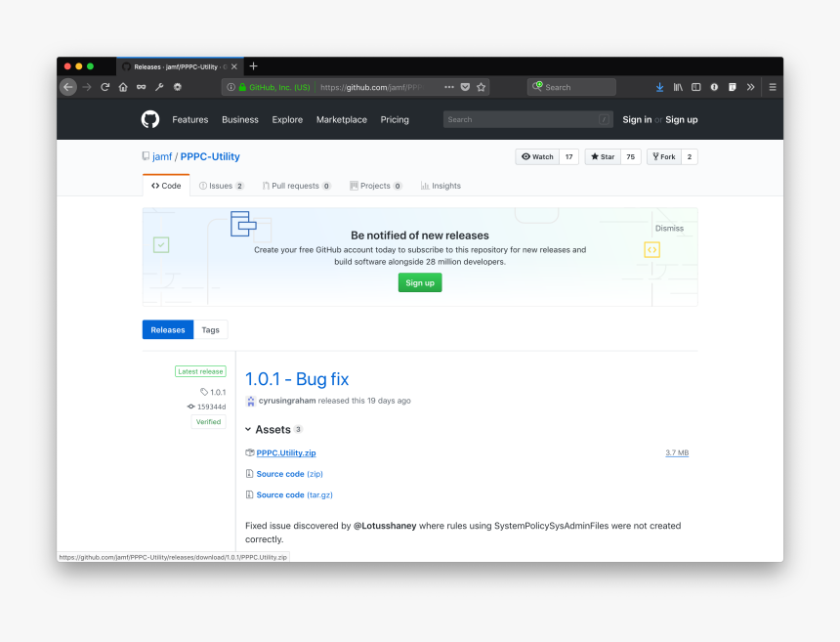Open commit 159344d

tap(207, 407)
